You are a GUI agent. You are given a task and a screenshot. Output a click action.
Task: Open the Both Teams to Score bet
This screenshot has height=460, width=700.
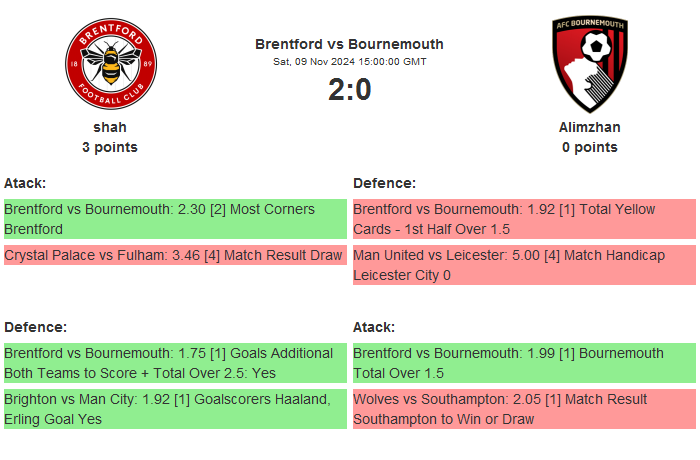(174, 363)
